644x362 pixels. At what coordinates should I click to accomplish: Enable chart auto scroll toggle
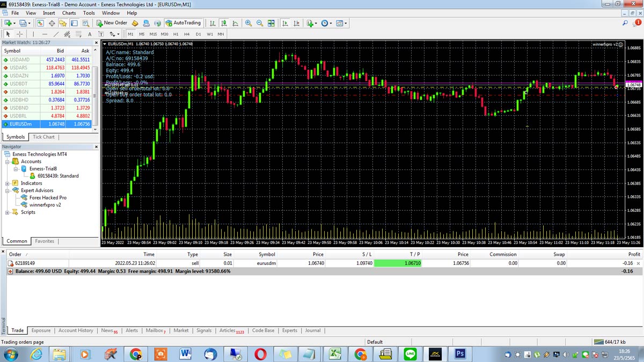pyautogui.click(x=284, y=23)
